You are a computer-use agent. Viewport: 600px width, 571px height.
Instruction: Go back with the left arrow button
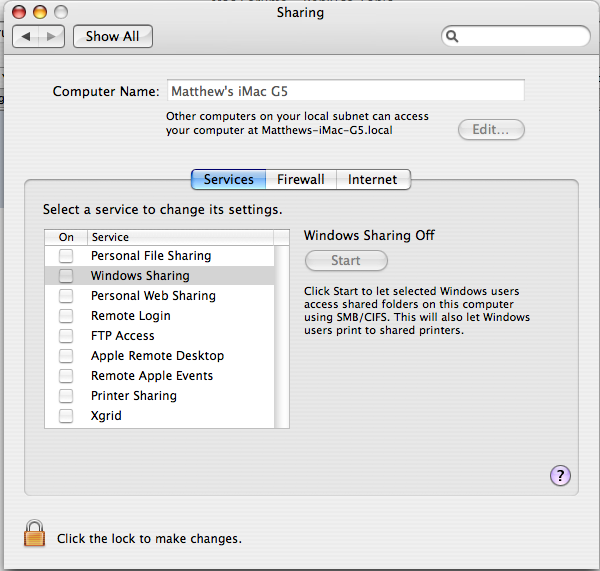point(26,36)
